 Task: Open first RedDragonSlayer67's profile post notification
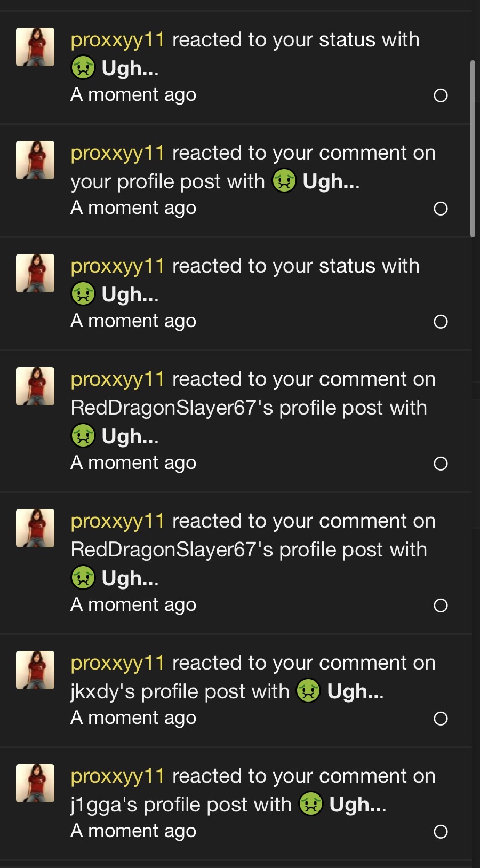coord(253,408)
